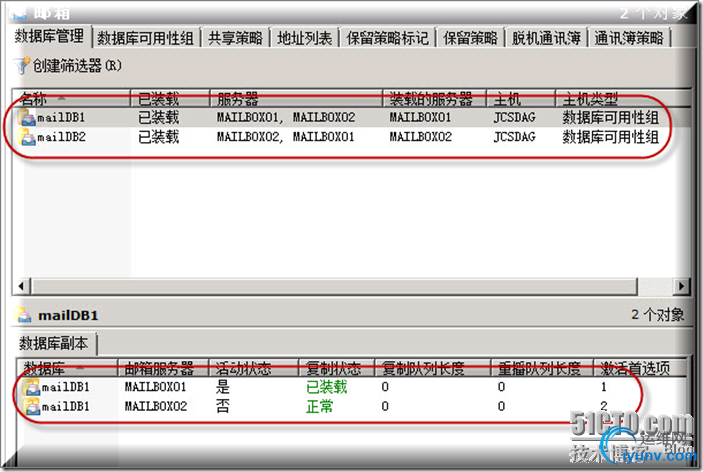Sort by 名称 column header
This screenshot has width=703, height=472.
(72, 98)
